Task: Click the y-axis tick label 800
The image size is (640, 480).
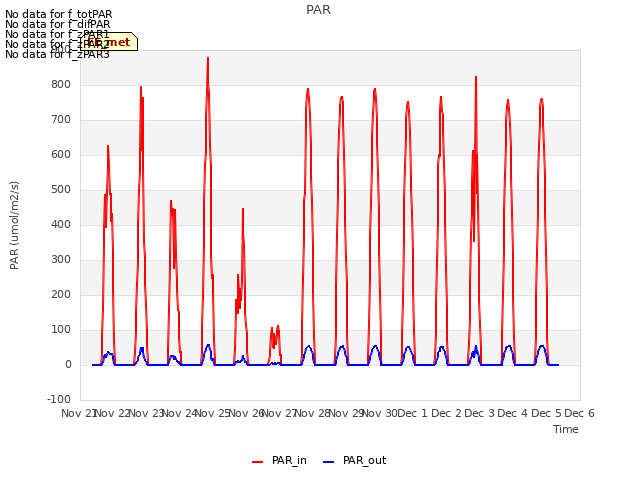Action: (61, 84)
